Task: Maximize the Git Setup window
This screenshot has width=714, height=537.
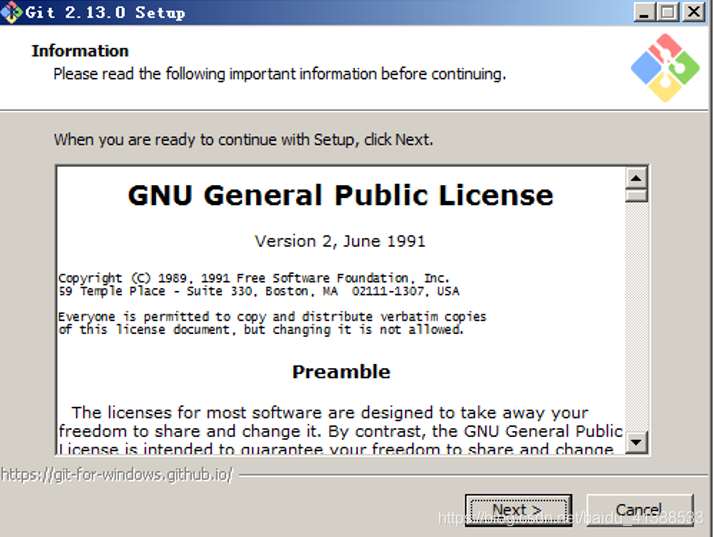Action: (668, 12)
